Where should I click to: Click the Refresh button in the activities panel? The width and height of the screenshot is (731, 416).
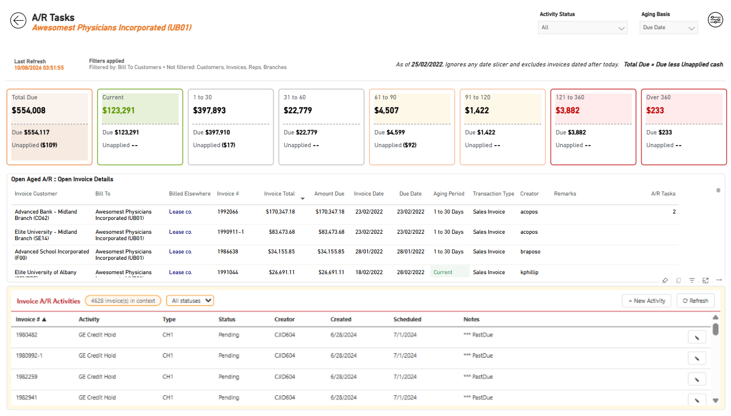tap(695, 301)
